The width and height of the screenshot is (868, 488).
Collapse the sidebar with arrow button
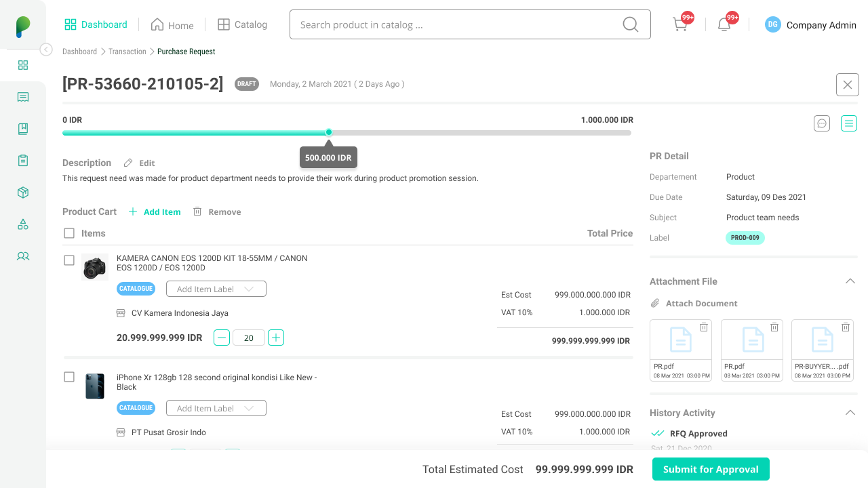pos(46,49)
